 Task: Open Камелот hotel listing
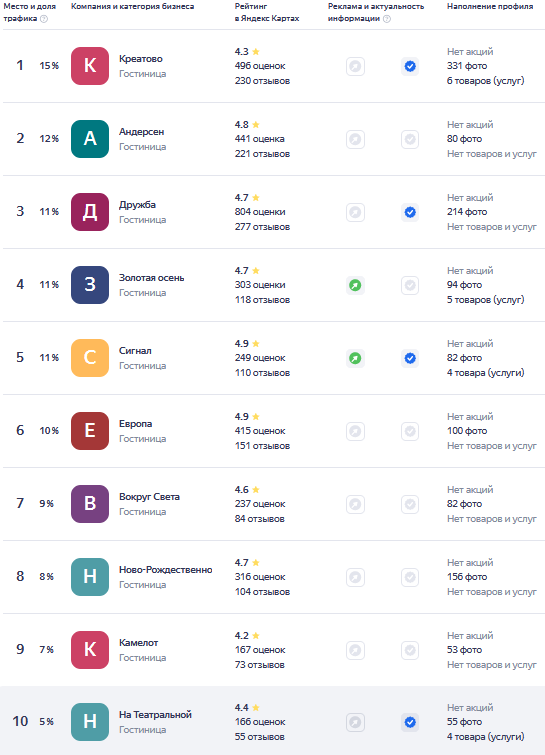point(139,643)
